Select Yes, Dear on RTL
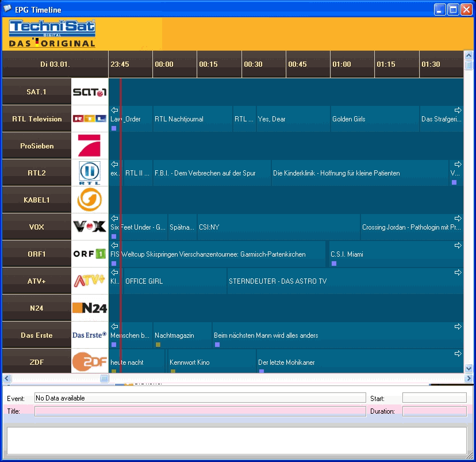The image size is (476, 462). coord(293,119)
